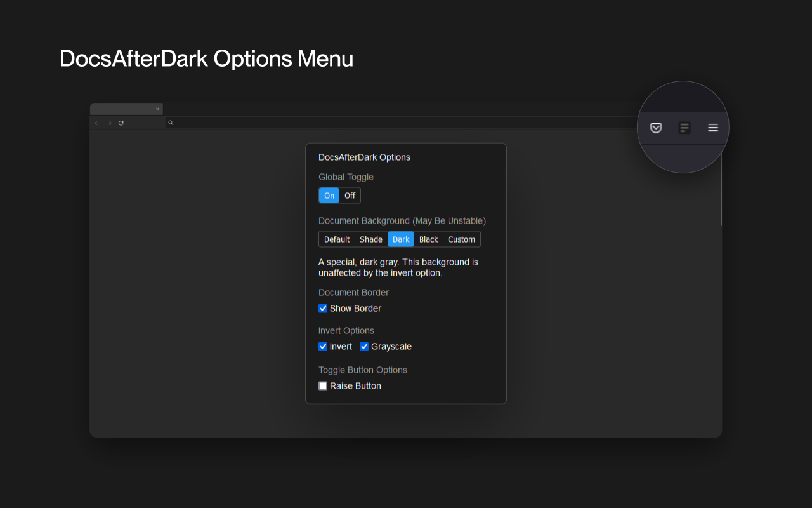Open the browser hamburger menu
Viewport: 812px width, 508px height.
(x=712, y=127)
